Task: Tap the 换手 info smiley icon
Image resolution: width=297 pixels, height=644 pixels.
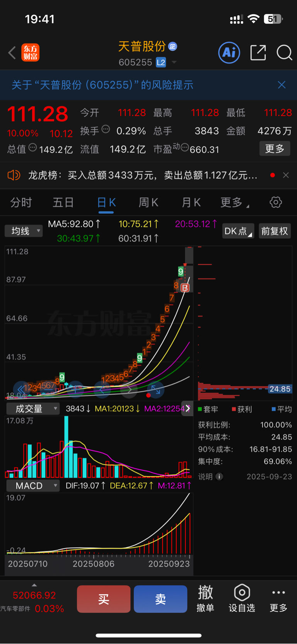Action: (106, 129)
